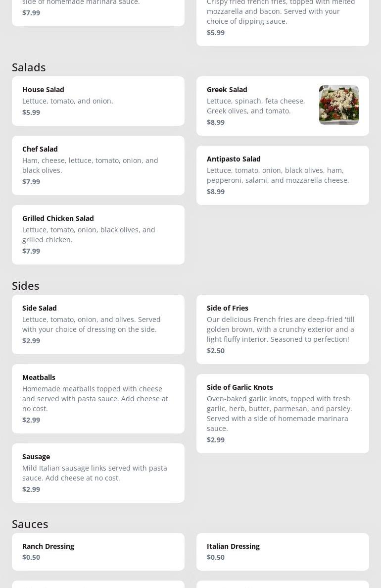Viewport: 381px width, 588px height.
Task: Add Italian Dressing sauce
Action: click(x=282, y=551)
